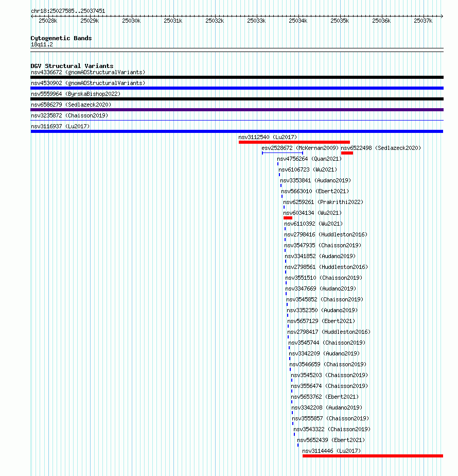Click nsv3543322 (Chaisson2019) label
This screenshot has height=476, width=458.
(x=332, y=429)
